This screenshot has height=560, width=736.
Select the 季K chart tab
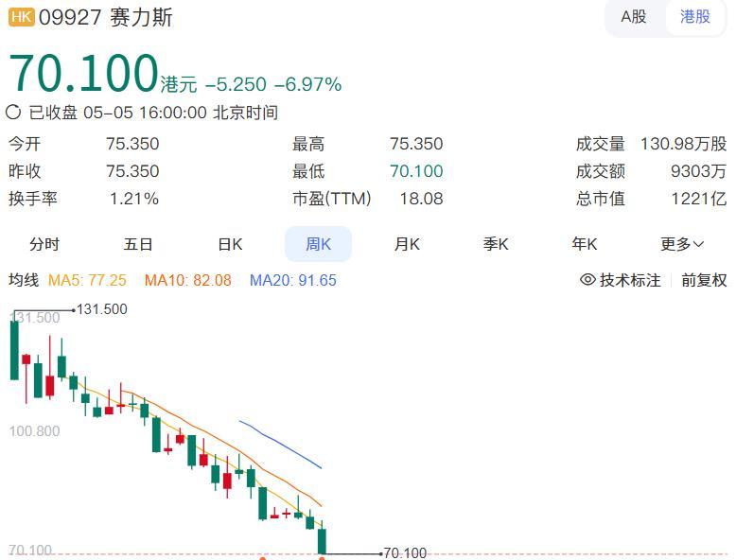pyautogui.click(x=496, y=244)
